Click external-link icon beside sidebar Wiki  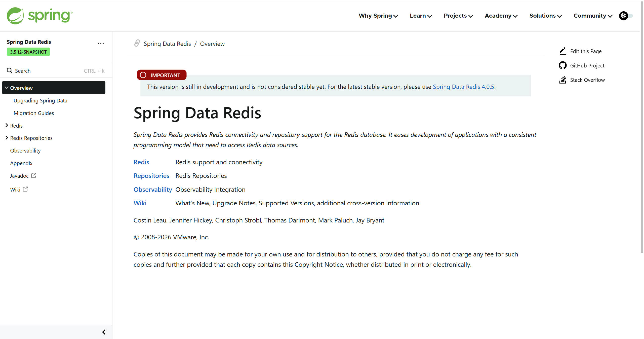pyautogui.click(x=25, y=189)
